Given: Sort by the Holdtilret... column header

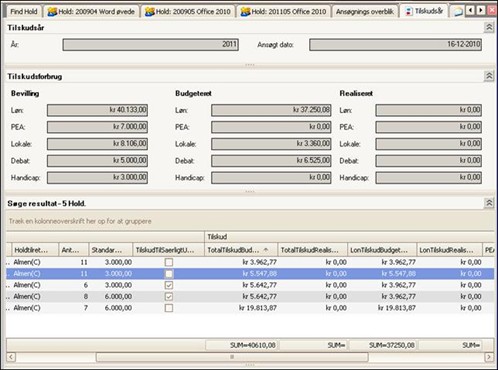Looking at the screenshot, I should coord(35,250).
